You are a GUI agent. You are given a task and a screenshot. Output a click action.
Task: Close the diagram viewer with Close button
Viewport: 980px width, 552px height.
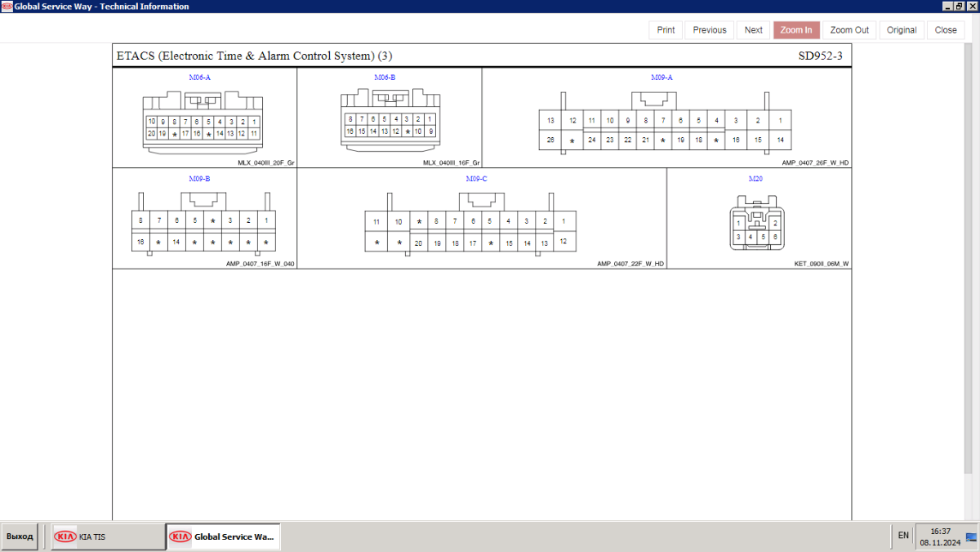[946, 30]
